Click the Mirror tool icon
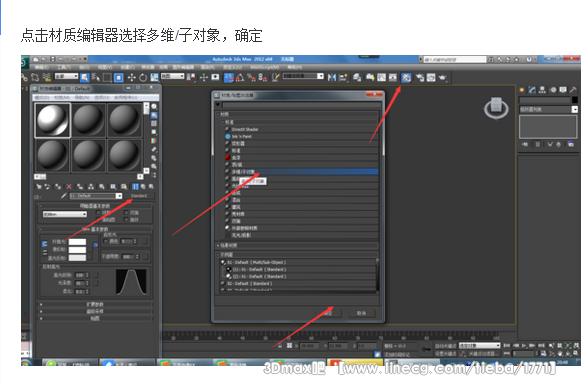This screenshot has height=385, width=585. pyautogui.click(x=332, y=78)
